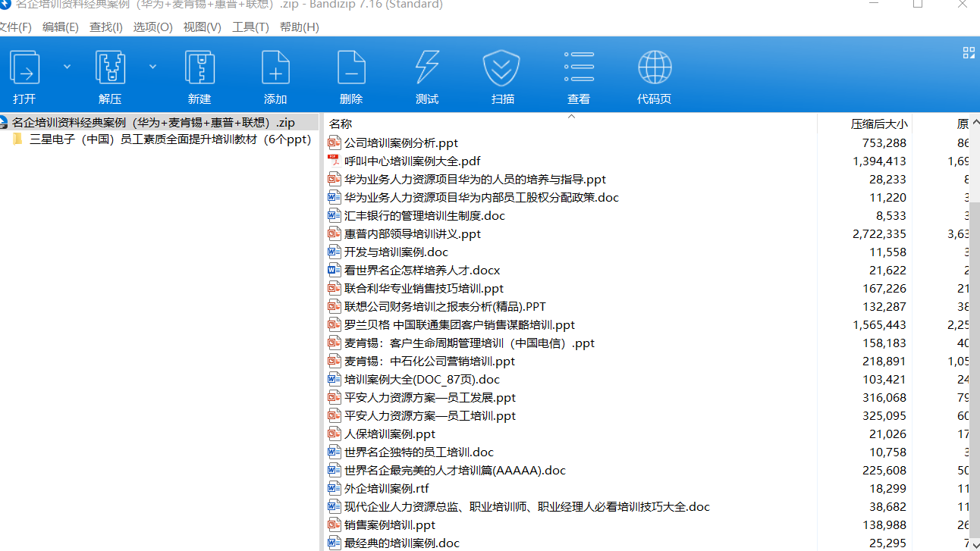Viewport: 980px width, 551px height.
Task: Click the PowerPoint icon of 销售案例培训.ppt
Action: tap(335, 524)
